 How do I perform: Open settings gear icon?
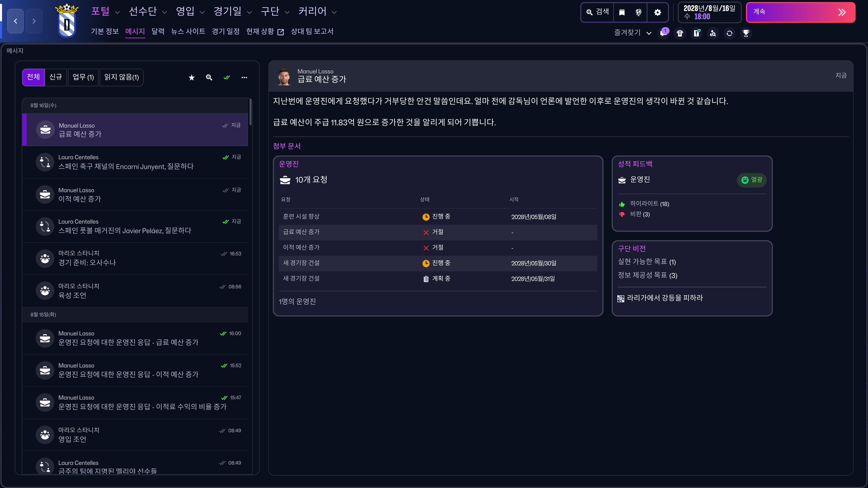[657, 12]
